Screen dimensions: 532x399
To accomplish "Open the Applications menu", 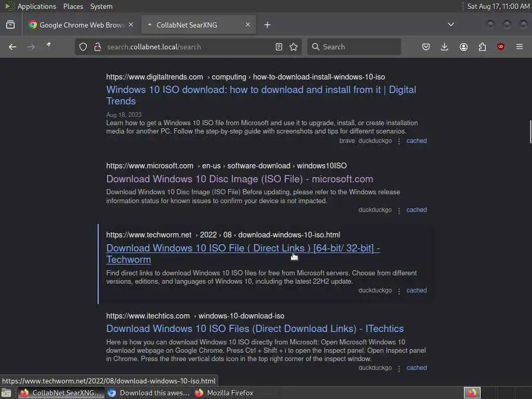I will click(x=37, y=6).
